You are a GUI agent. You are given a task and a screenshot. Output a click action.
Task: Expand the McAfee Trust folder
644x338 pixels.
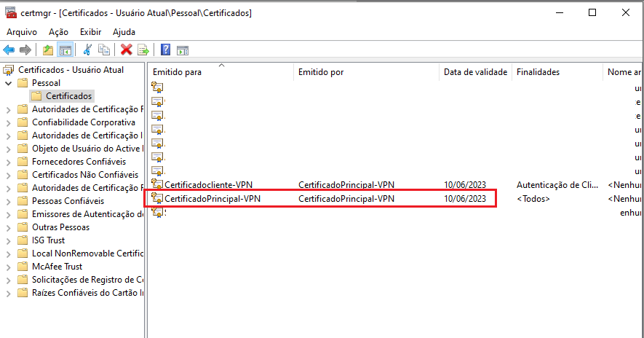pos(8,267)
